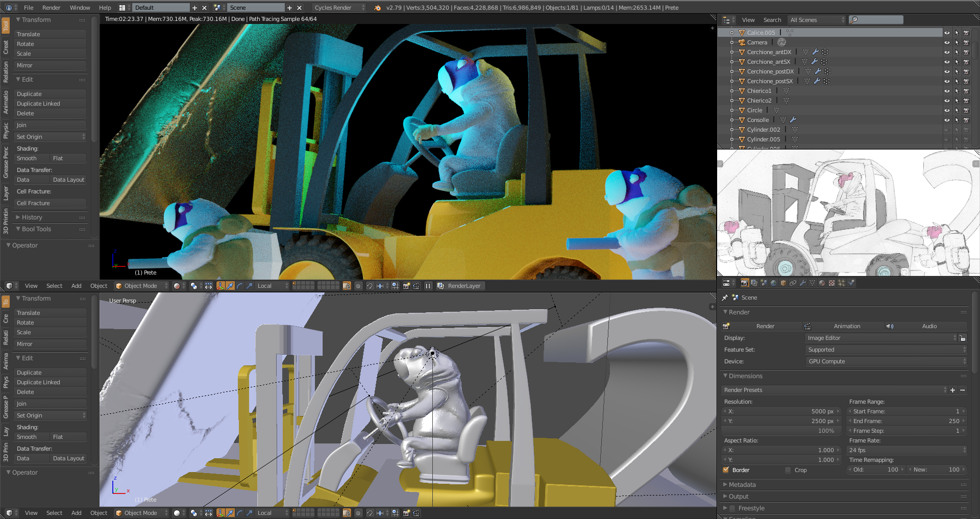Click Duplicate Linked in the upper toolshelf
980x519 pixels.
tap(51, 104)
